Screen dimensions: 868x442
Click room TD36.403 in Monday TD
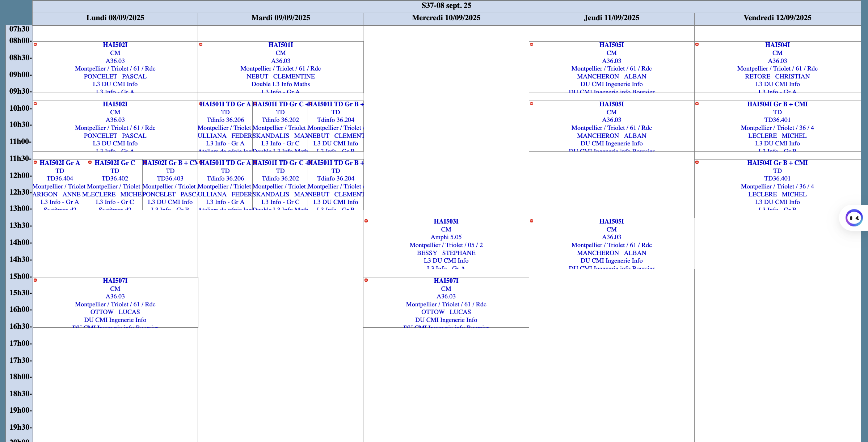(170, 179)
